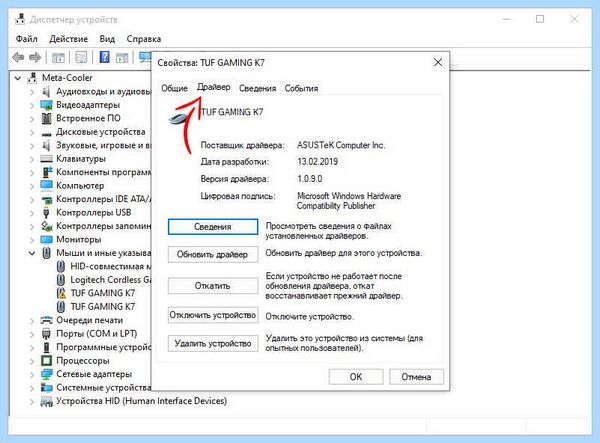Click the scan hardware monitor toolbar icon
This screenshot has width=600, height=443.
pos(145,57)
